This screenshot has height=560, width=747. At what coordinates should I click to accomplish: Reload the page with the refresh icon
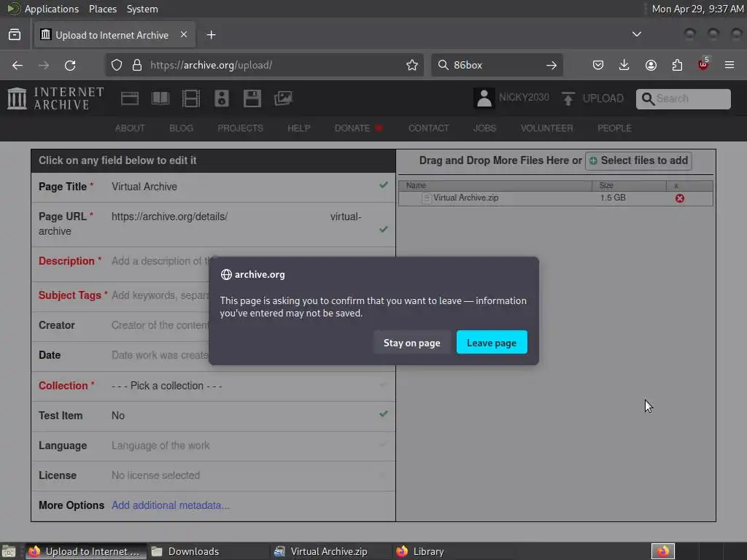tap(70, 65)
